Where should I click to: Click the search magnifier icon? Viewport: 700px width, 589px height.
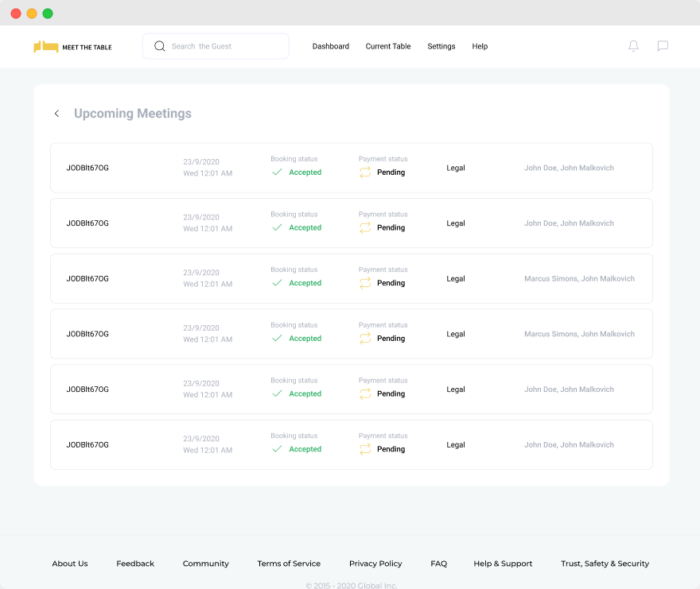[159, 46]
